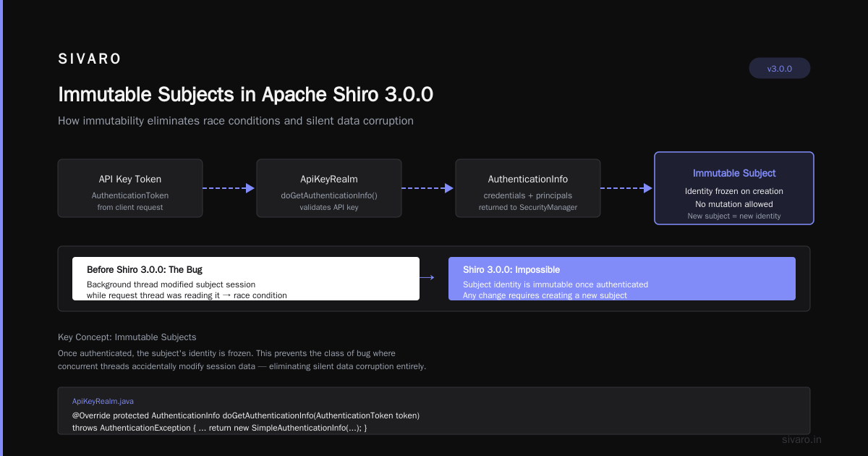This screenshot has width=868, height=456.
Task: Select the Immutable Subject highlighted box
Action: click(734, 188)
